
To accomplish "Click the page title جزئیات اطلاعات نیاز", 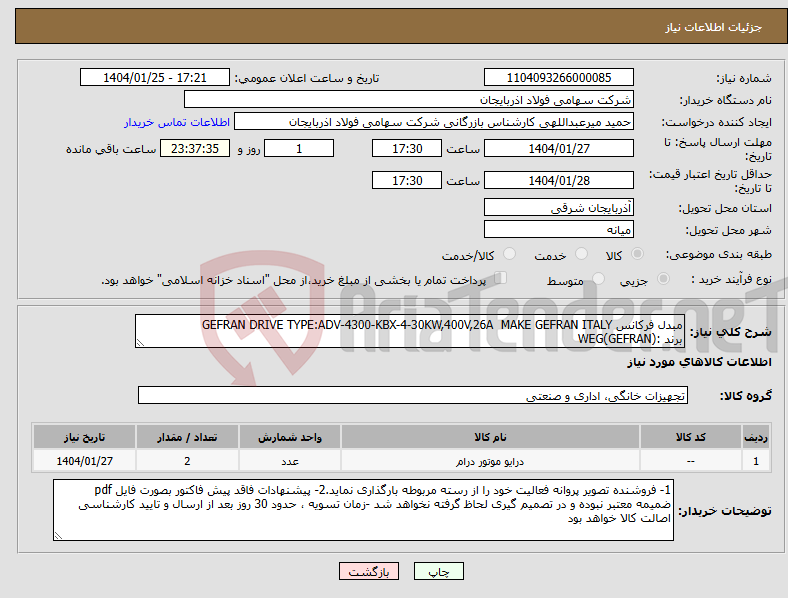I will (714, 27).
